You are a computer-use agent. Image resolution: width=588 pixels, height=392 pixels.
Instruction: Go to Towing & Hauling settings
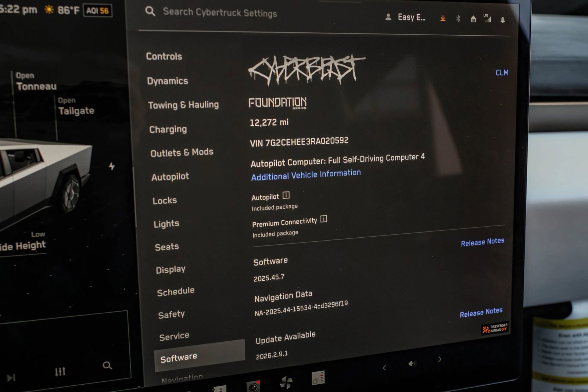pos(183,105)
